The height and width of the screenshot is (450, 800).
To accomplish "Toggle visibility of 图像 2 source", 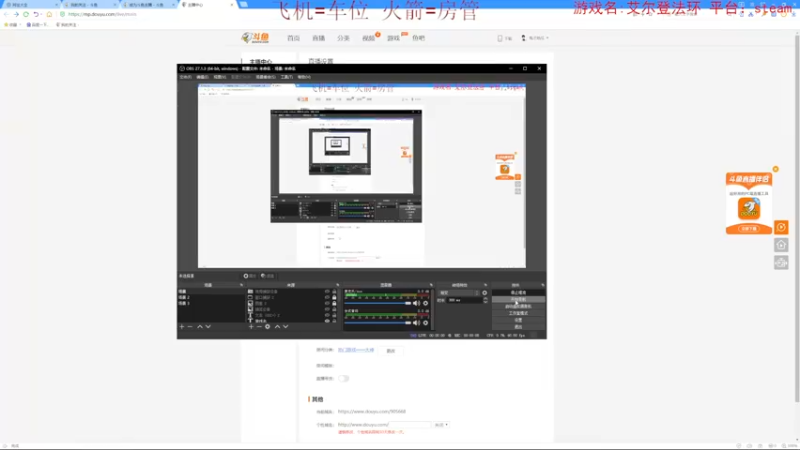I will (x=327, y=303).
